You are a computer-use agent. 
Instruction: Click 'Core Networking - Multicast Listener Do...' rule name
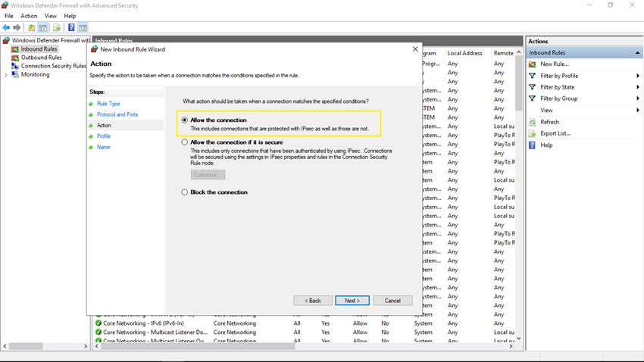155,332
